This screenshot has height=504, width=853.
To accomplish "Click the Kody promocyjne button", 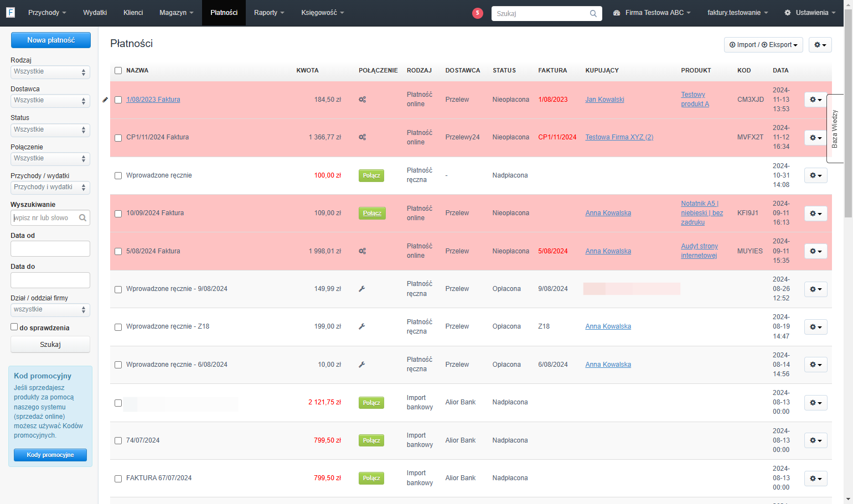I will tap(50, 455).
